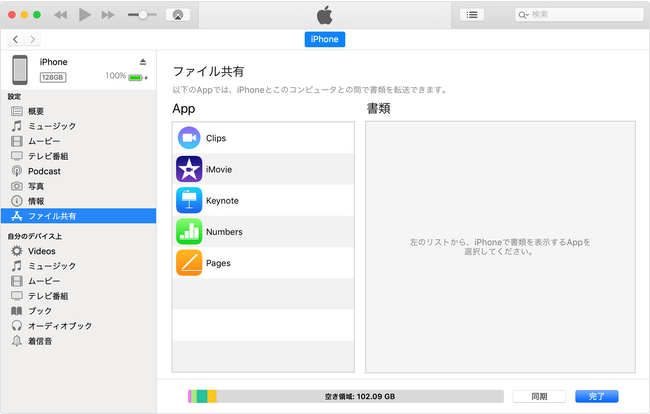
Task: Select the ファイル共有 sidebar item
Action: click(x=78, y=216)
